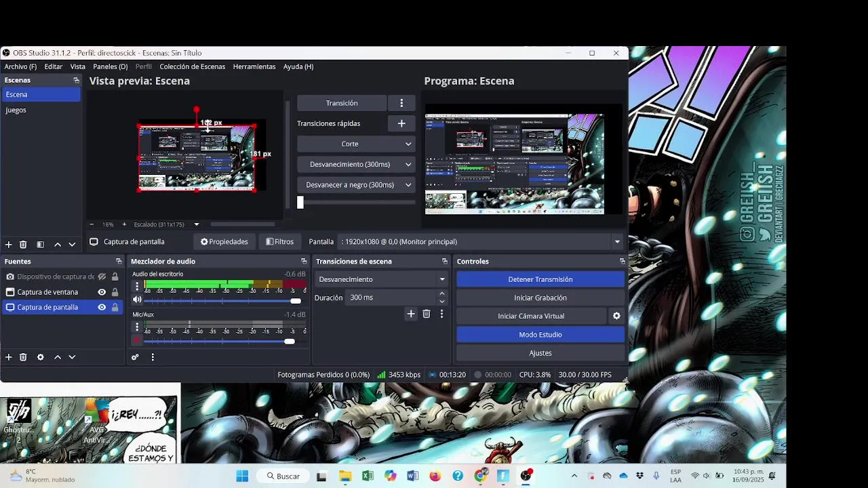Click Iniciar Grabación

[x=540, y=298]
